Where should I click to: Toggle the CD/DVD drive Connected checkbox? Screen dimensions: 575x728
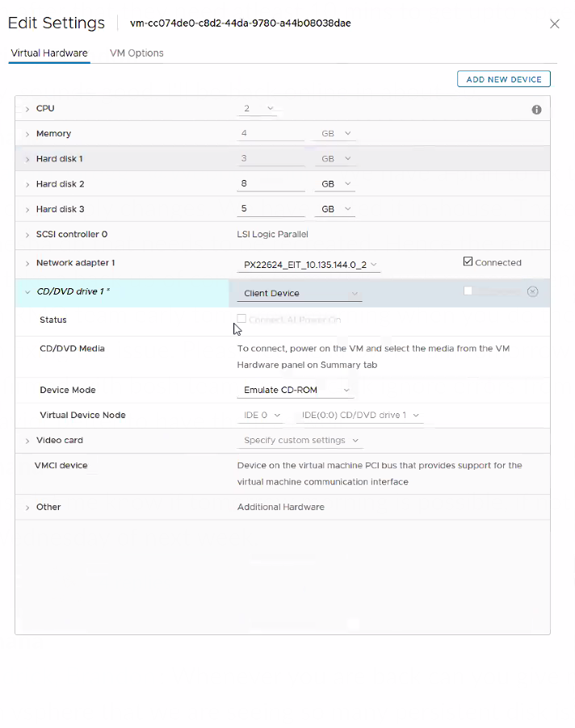click(x=468, y=291)
